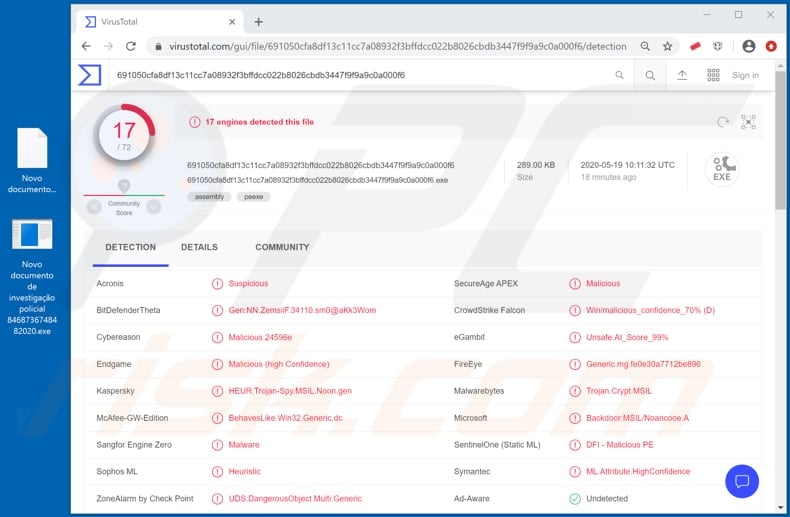Switch to the DETAILS tab
Image resolution: width=790 pixels, height=517 pixels.
200,247
